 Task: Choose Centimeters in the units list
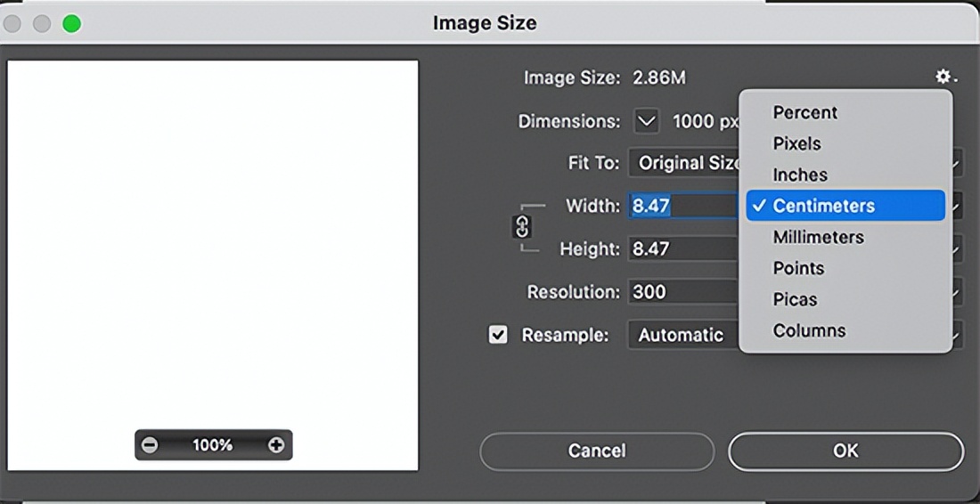point(823,206)
